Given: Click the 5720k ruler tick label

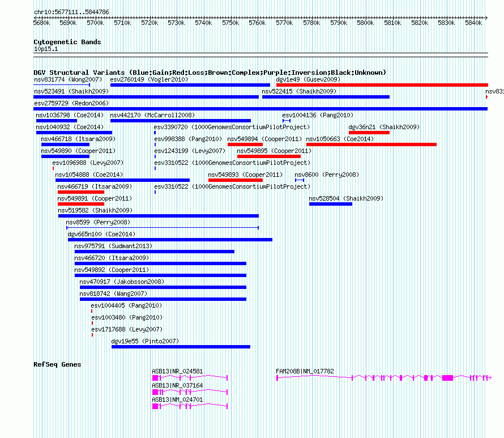Looking at the screenshot, I should 150,23.
